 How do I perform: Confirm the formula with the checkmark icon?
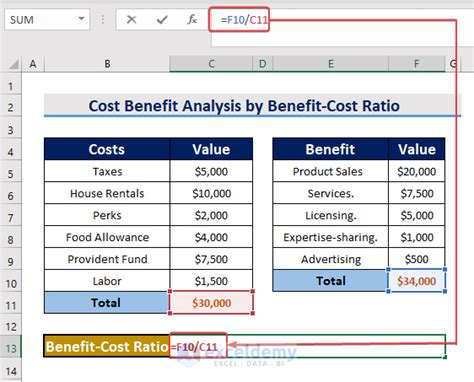click(x=162, y=20)
